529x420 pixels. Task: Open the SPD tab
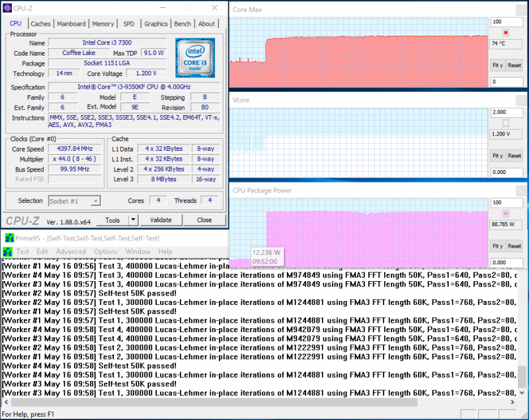click(x=128, y=24)
